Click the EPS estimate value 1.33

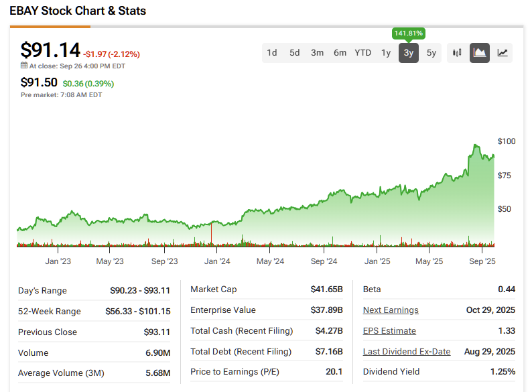[x=507, y=330]
